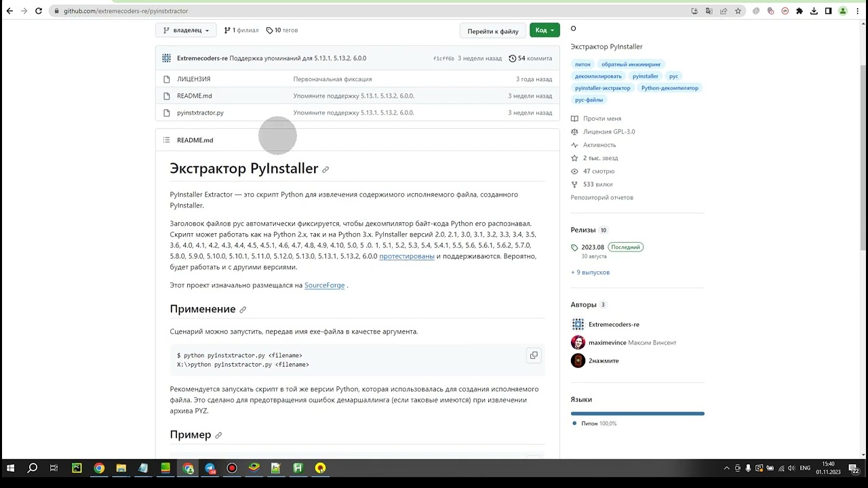Open the README outline list icon
The image size is (868, 488).
tap(166, 140)
